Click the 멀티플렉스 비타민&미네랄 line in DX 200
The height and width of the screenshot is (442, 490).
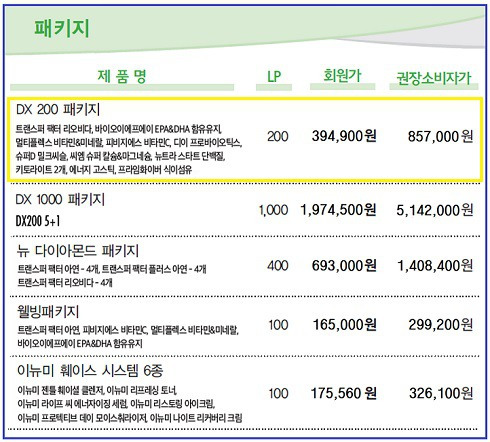(129, 143)
